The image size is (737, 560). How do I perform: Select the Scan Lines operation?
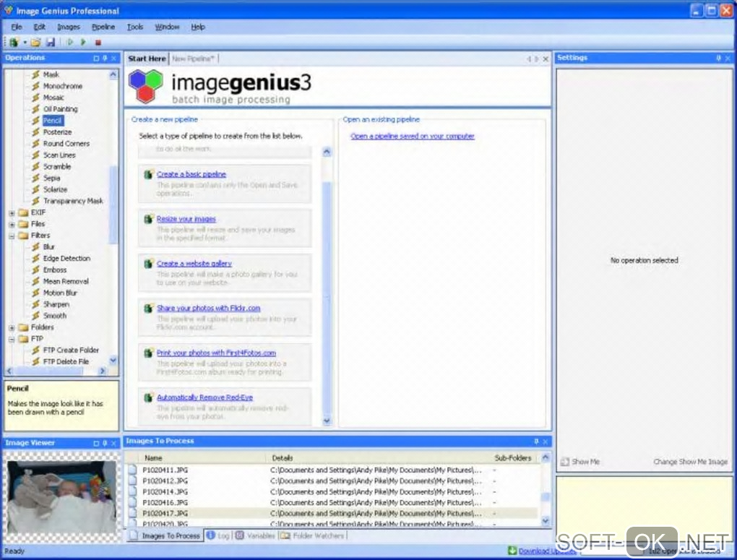point(59,155)
